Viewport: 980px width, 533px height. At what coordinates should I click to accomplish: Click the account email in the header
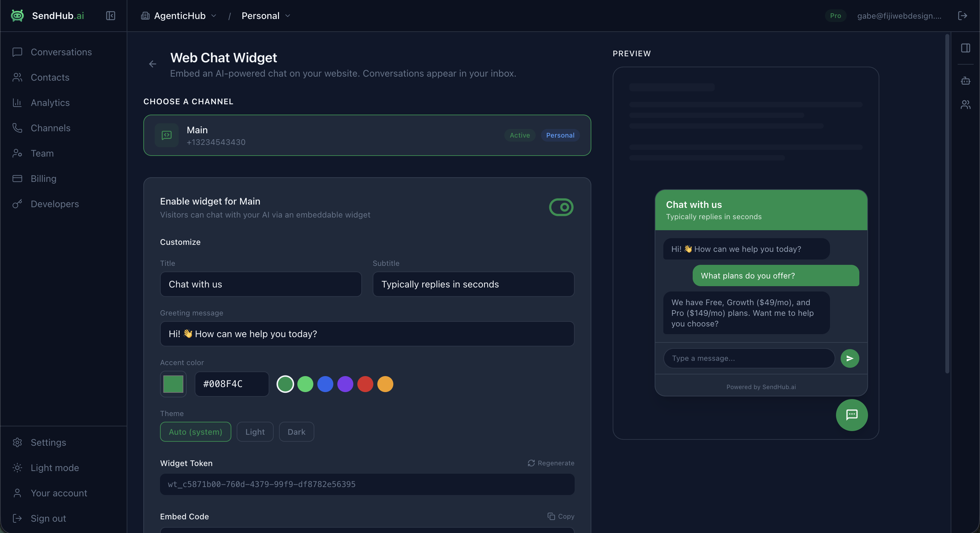[899, 16]
